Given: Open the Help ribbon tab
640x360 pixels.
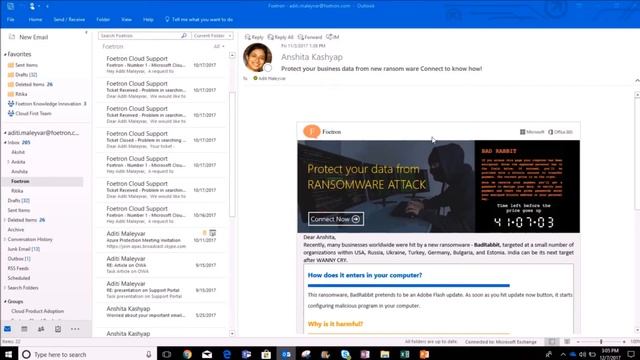Looking at the screenshot, I should pos(148,20).
